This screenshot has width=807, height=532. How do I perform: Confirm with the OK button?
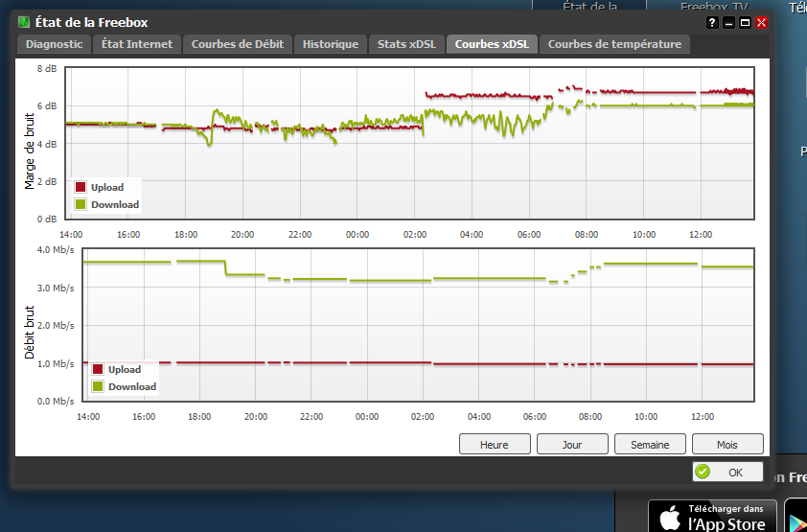tap(727, 472)
